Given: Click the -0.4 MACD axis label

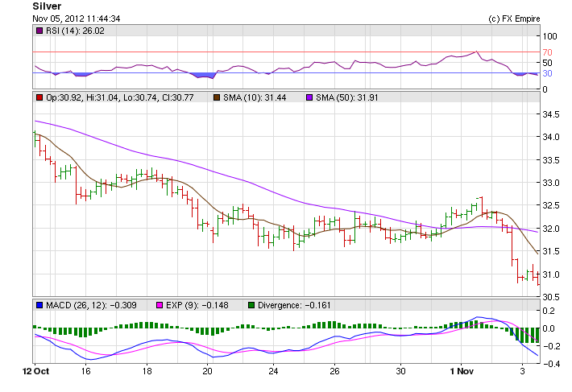Looking at the screenshot, I should [551, 364].
